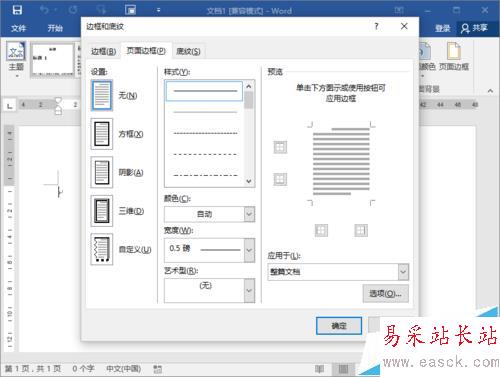
Task: Pick the 3-D (三维) border setting icon
Action: click(x=102, y=211)
